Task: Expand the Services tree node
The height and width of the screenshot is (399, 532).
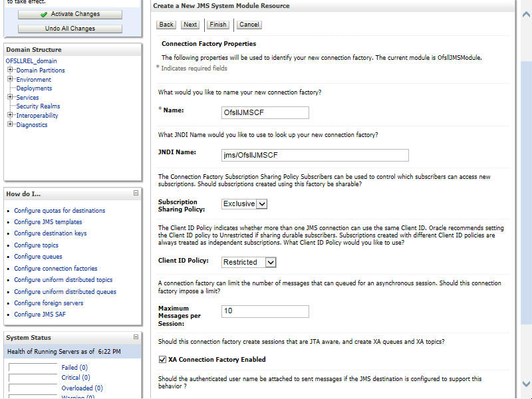Action: 11,97
